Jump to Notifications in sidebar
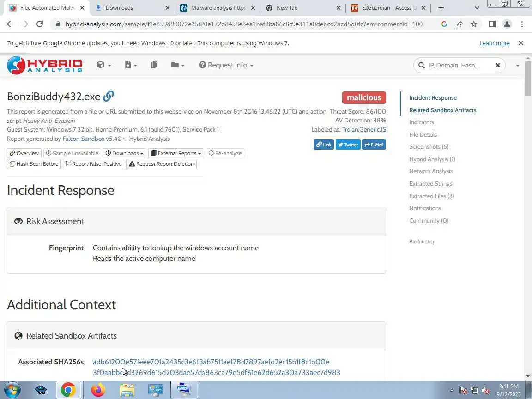 click(x=425, y=208)
